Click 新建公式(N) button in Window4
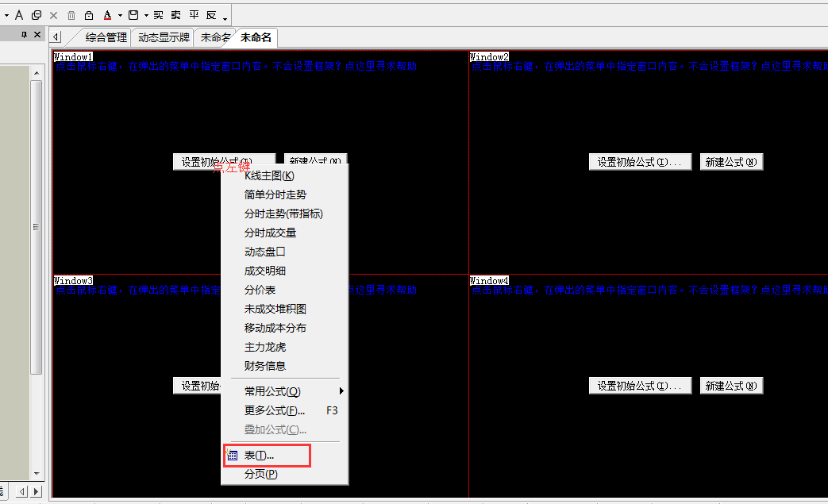828x504 pixels. 731,386
